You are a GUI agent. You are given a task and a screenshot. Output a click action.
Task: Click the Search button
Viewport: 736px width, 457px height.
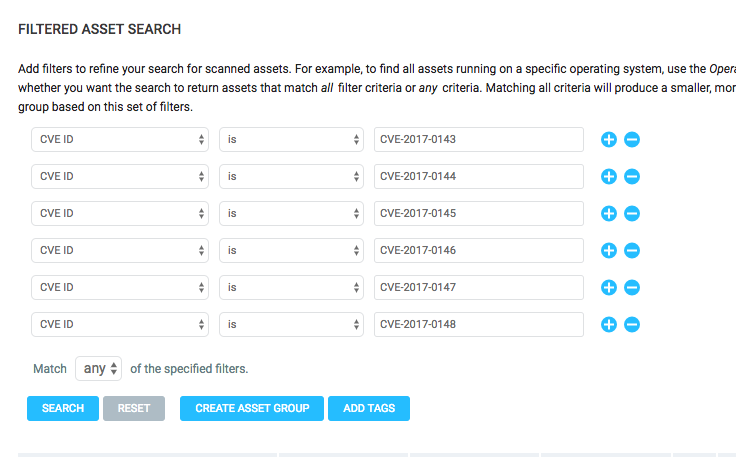[63, 409]
